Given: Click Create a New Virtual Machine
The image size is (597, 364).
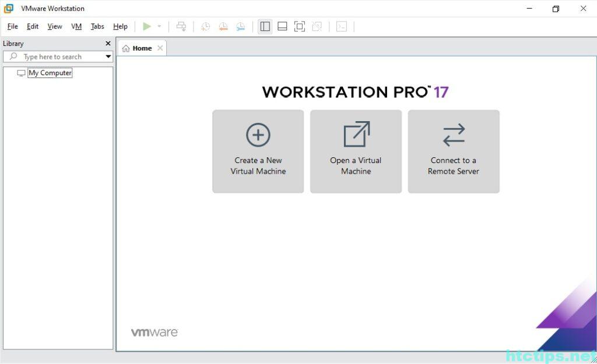Looking at the screenshot, I should click(258, 151).
